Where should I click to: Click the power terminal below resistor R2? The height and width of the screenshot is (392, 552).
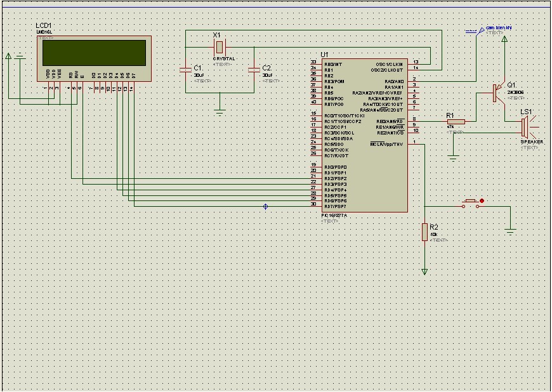tap(424, 271)
